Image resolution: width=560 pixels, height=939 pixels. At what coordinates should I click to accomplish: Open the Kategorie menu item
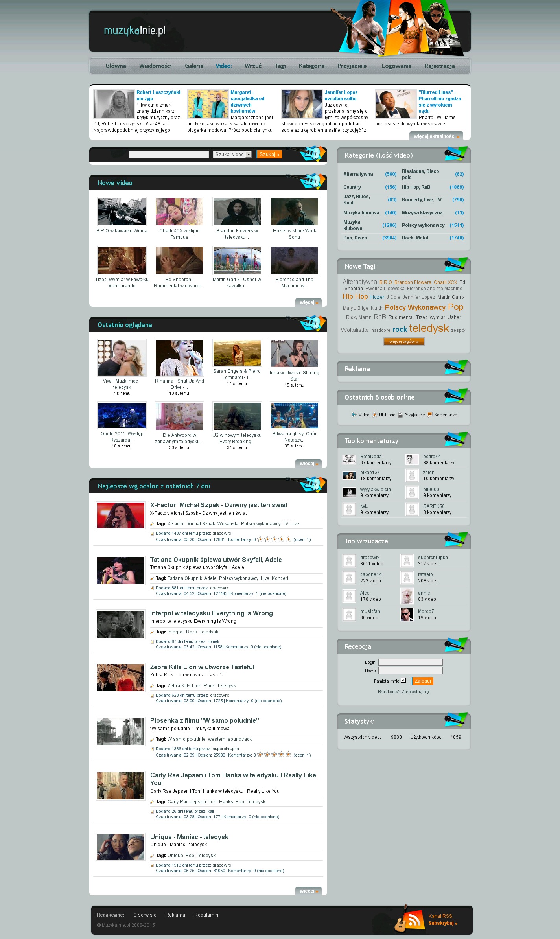tap(311, 66)
